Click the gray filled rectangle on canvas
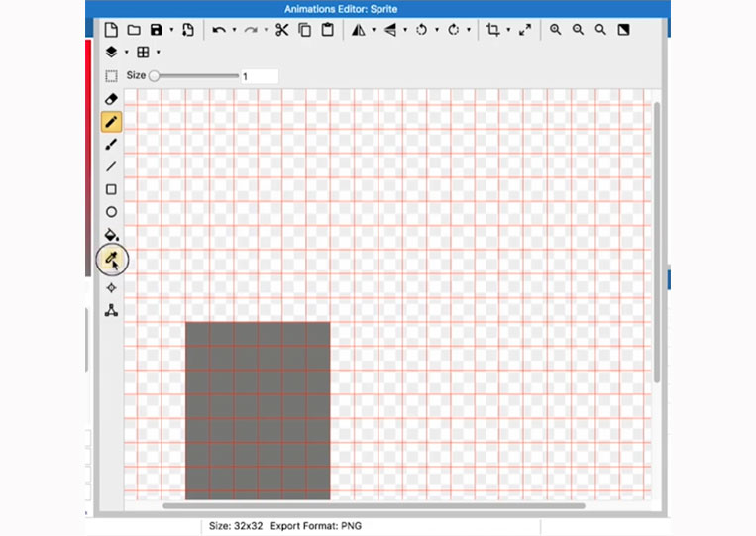 [258, 411]
